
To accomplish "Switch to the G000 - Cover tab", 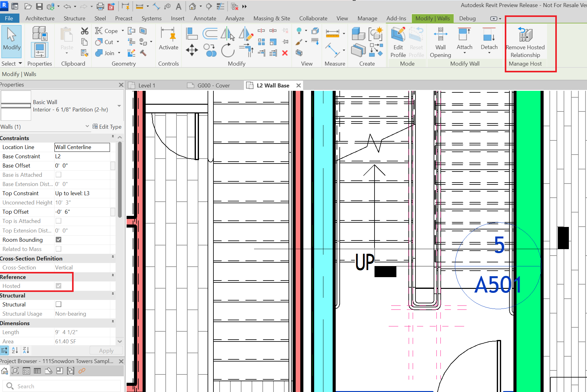I will click(213, 86).
